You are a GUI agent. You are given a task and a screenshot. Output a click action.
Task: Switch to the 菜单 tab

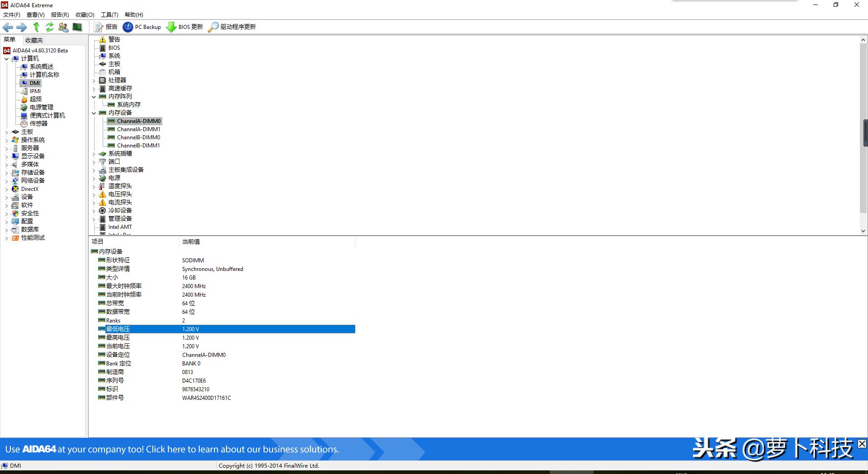[x=9, y=40]
